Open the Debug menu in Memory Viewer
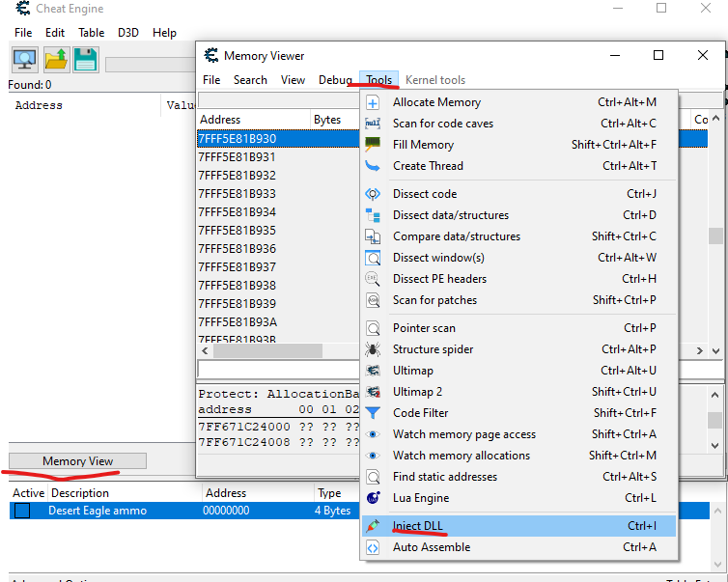728x582 pixels. pos(335,80)
